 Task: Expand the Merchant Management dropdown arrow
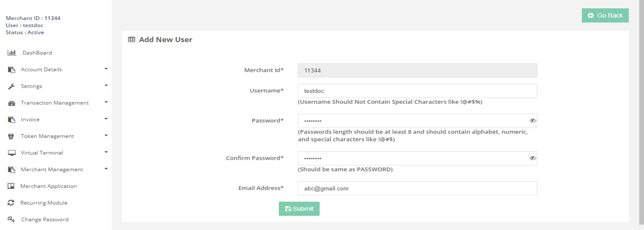pos(106,169)
